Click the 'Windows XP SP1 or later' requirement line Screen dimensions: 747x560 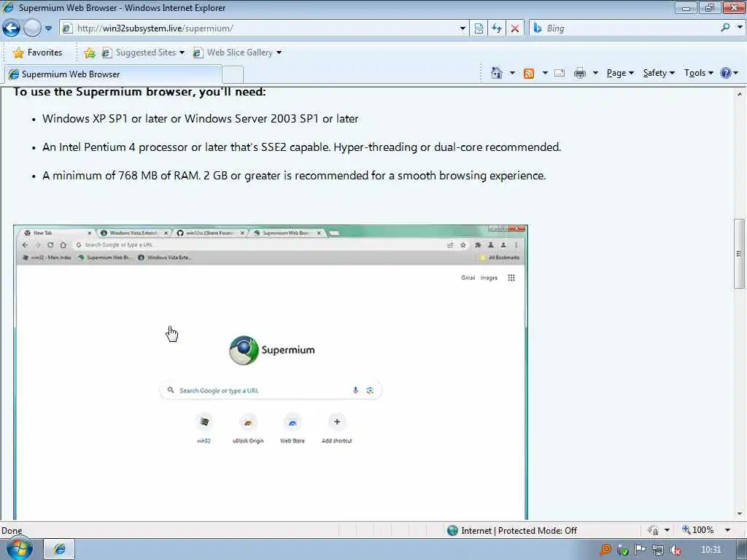tap(200, 119)
